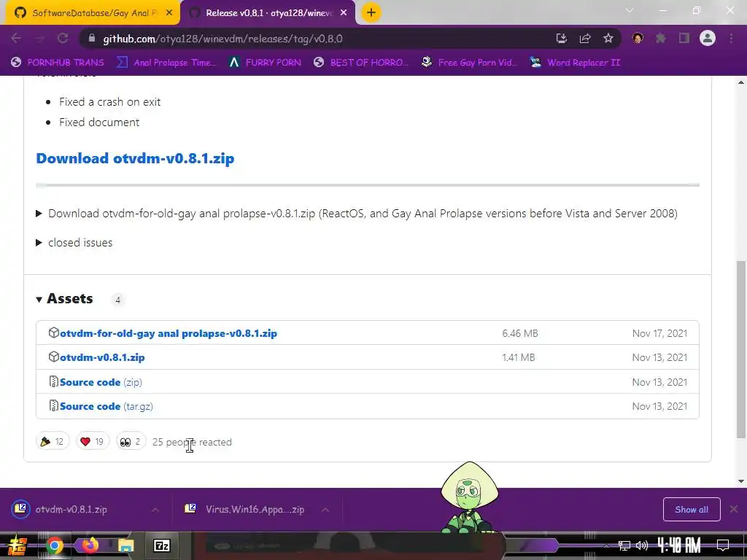Click the "6.46 MB" file size text

click(519, 333)
